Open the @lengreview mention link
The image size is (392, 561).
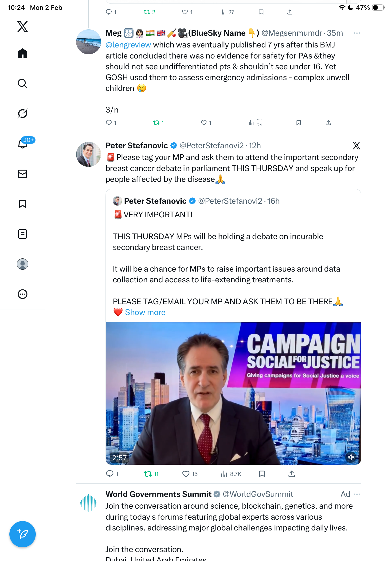(x=128, y=45)
